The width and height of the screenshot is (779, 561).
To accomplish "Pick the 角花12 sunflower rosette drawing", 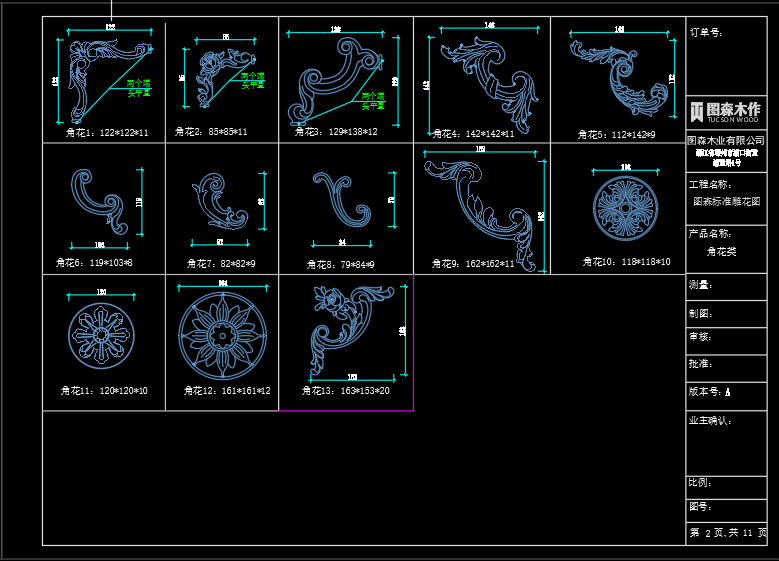I will [222, 335].
